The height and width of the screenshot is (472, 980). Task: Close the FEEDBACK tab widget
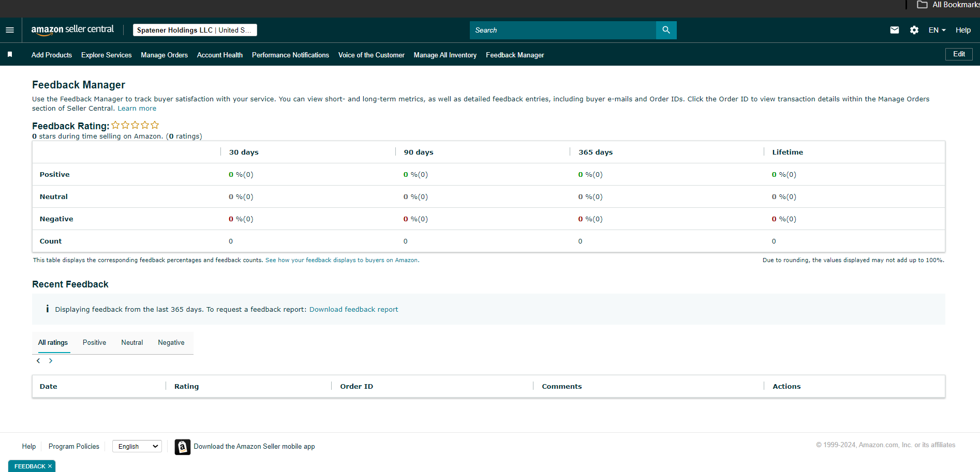click(x=50, y=466)
